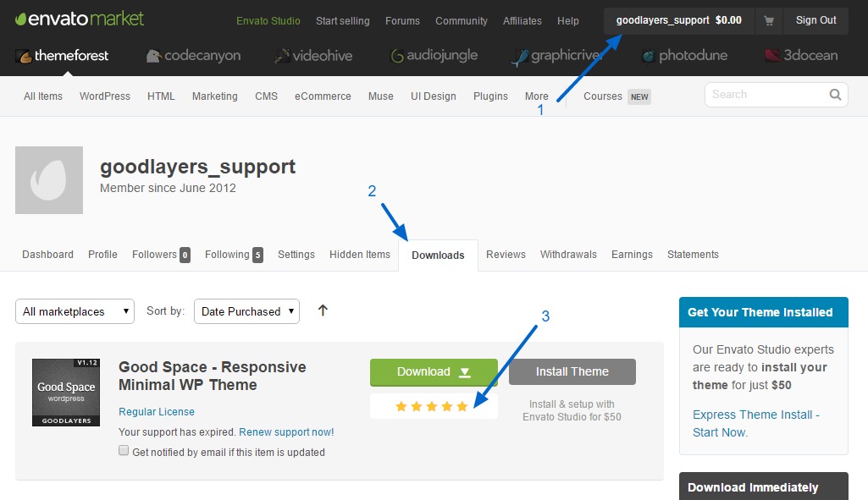
Task: Go to the CodeCanyon marketplace logo
Action: 193,56
